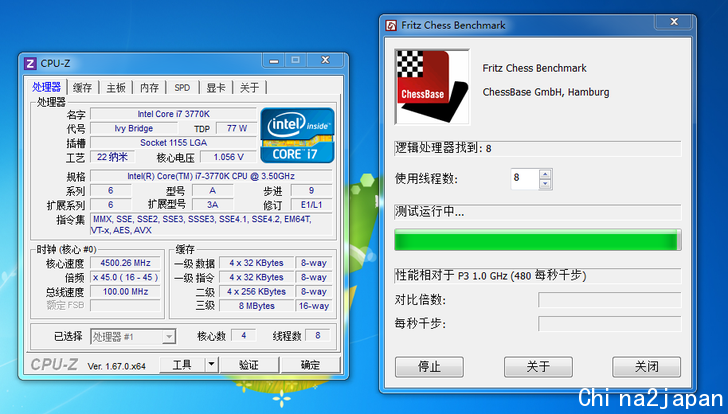The image size is (728, 414).
Task: Click the 100.00 MHz bus speed value
Action: [x=125, y=291]
